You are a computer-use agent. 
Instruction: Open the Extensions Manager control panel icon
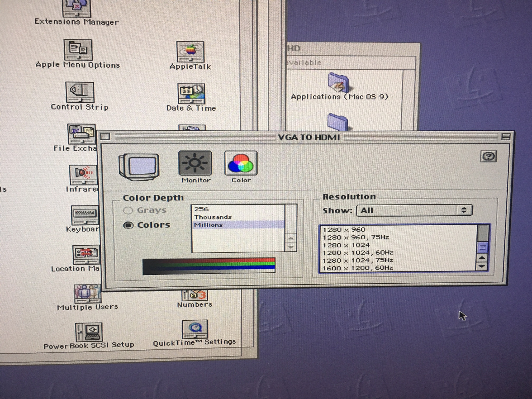pyautogui.click(x=77, y=8)
